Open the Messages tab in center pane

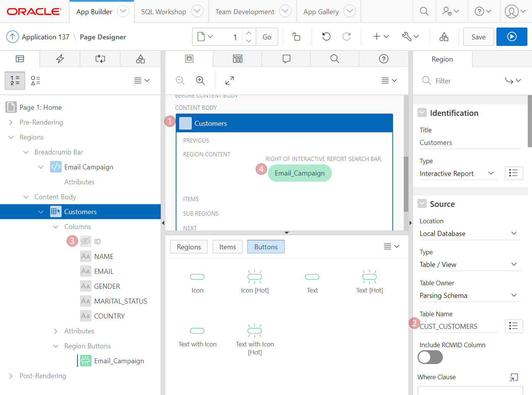(286, 59)
